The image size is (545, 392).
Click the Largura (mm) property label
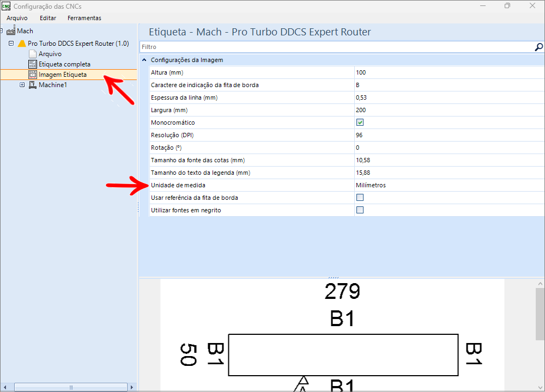coord(169,110)
